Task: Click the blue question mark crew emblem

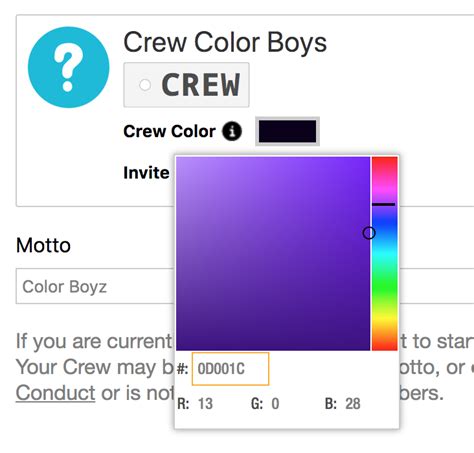Action: (68, 67)
